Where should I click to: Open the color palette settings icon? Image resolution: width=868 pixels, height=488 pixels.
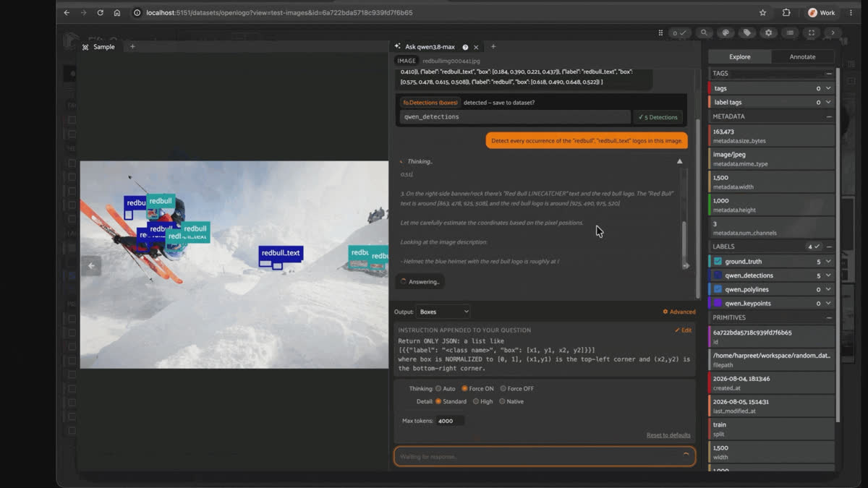coord(726,33)
